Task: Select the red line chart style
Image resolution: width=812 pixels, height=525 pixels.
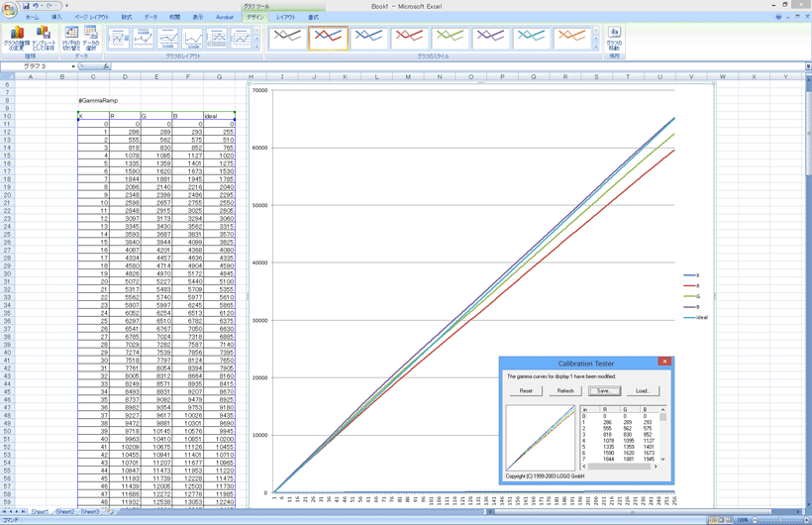Action: point(409,38)
